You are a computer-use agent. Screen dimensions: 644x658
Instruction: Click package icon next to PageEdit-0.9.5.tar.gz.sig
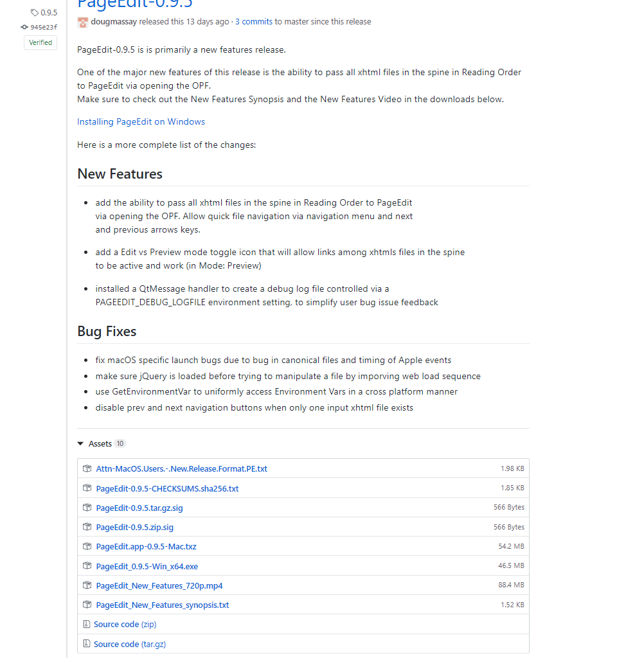(x=87, y=508)
